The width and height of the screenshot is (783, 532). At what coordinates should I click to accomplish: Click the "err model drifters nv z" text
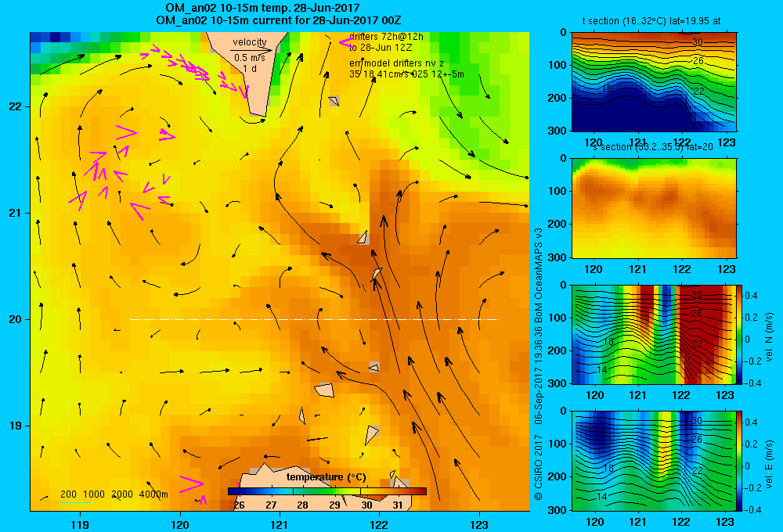click(396, 63)
